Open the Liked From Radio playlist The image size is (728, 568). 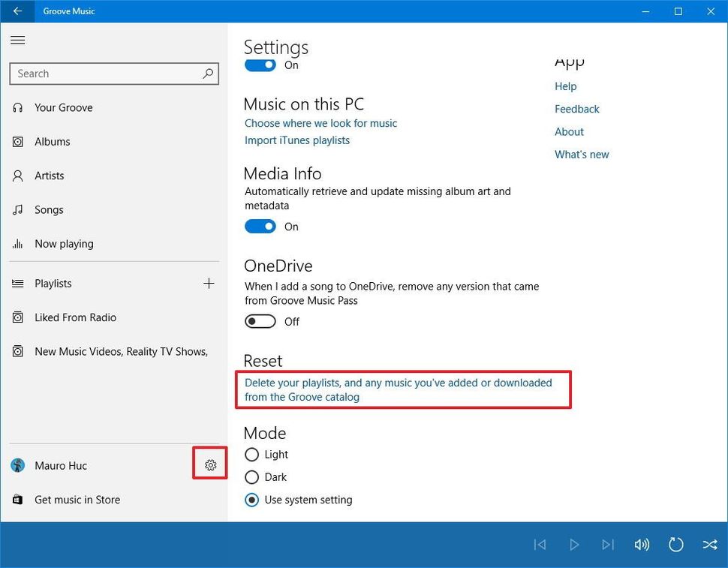pos(76,317)
